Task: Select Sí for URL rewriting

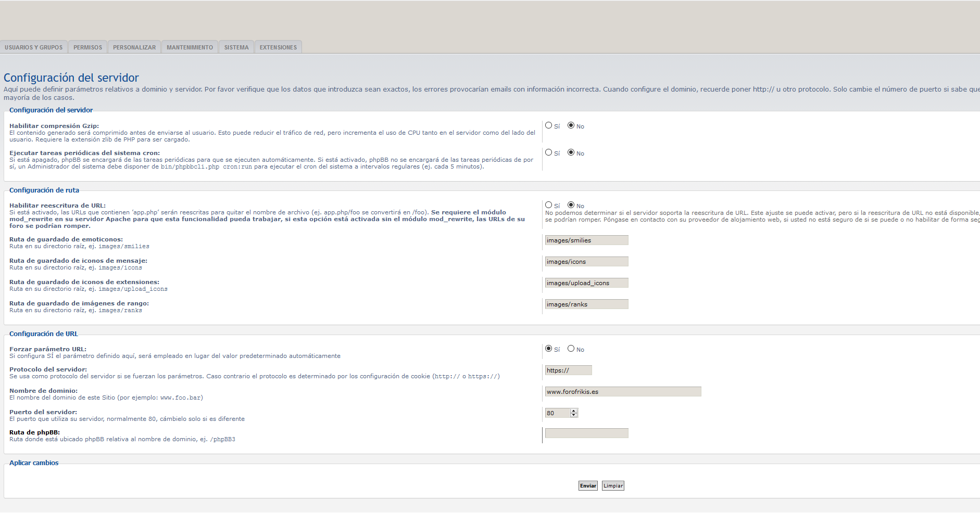Action: 548,205
